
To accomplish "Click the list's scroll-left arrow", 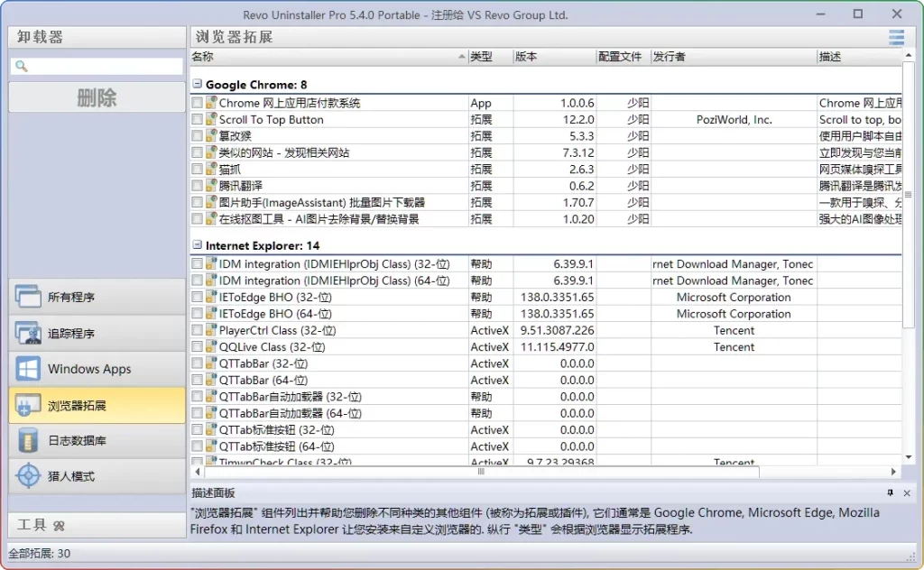I will 198,472.
